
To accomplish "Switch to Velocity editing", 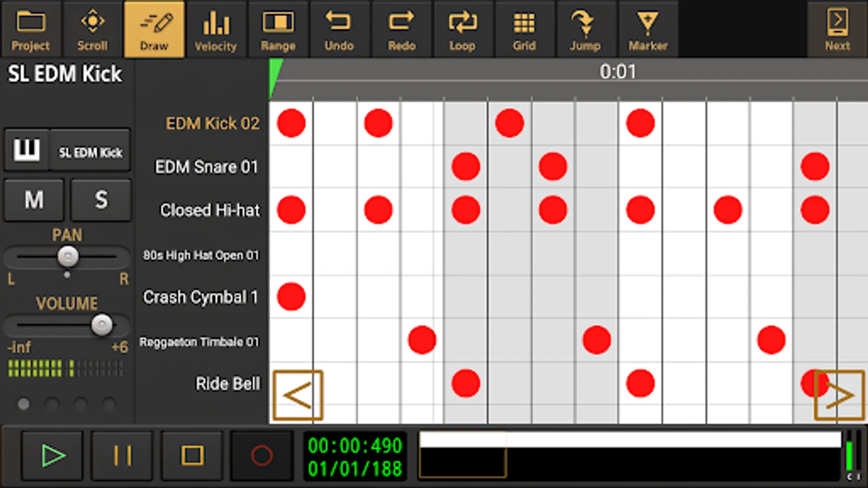I will coord(216,29).
